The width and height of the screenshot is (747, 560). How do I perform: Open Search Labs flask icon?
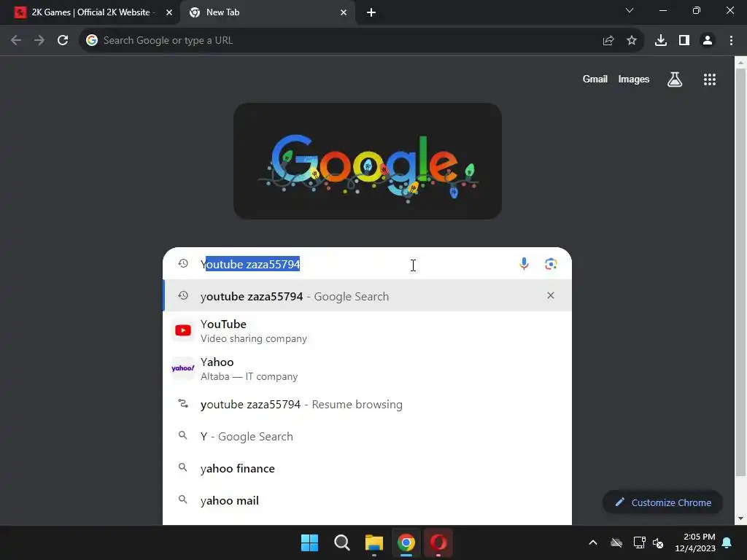tap(675, 79)
